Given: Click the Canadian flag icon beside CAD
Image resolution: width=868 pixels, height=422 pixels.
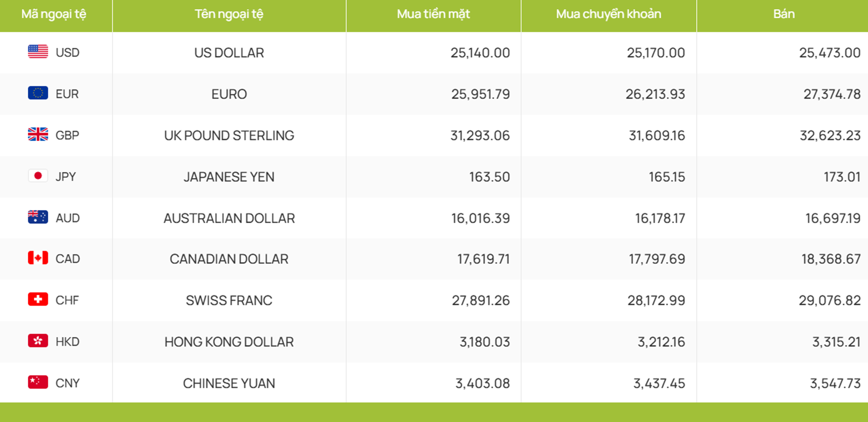Looking at the screenshot, I should pyautogui.click(x=38, y=258).
